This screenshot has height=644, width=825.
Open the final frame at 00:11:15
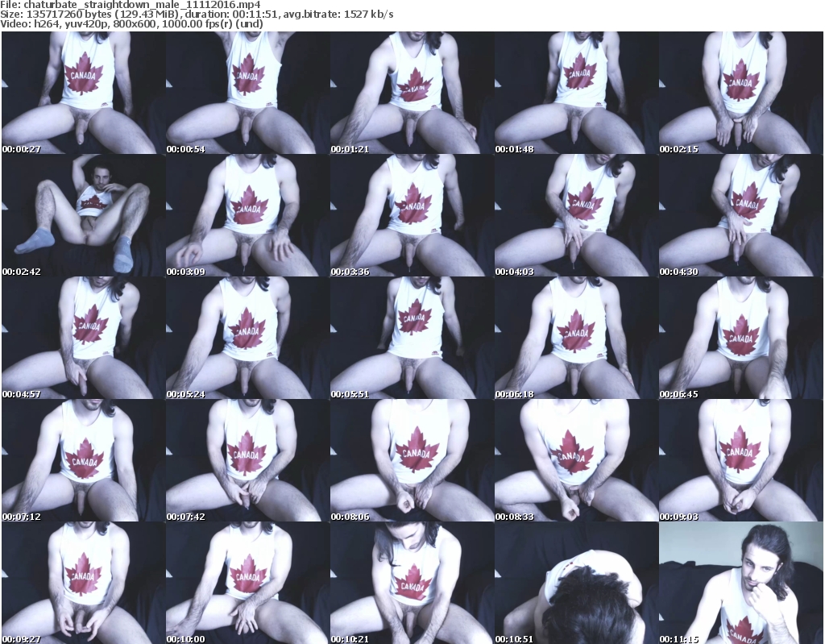(740, 583)
